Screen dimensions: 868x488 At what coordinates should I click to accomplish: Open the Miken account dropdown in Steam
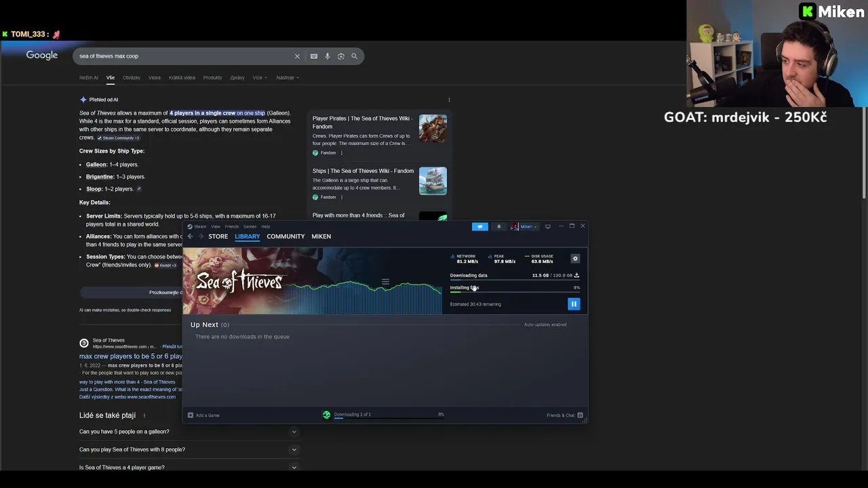pos(524,226)
